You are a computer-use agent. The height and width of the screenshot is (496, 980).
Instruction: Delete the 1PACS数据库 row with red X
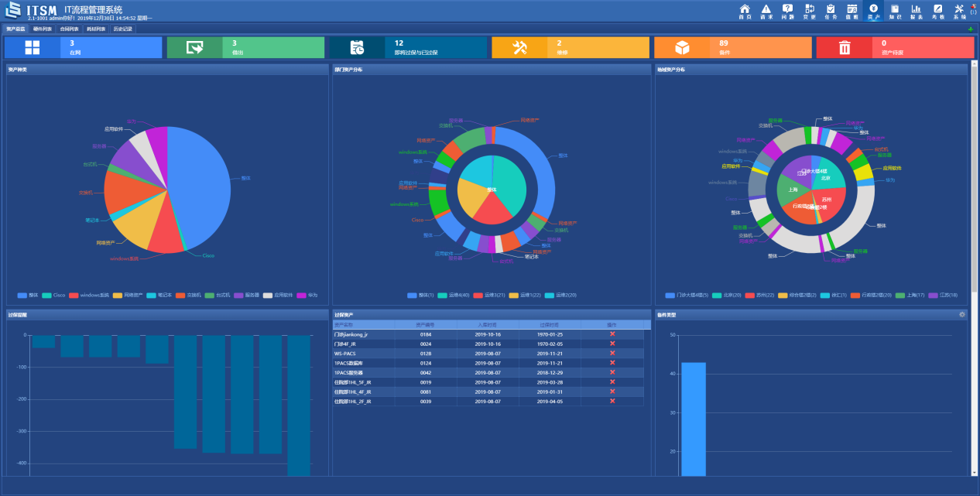[x=612, y=363]
